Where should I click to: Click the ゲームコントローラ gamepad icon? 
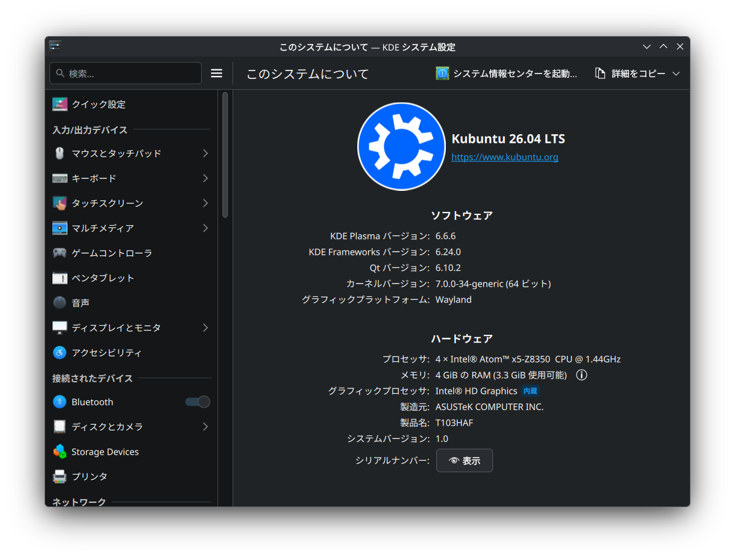click(x=60, y=253)
